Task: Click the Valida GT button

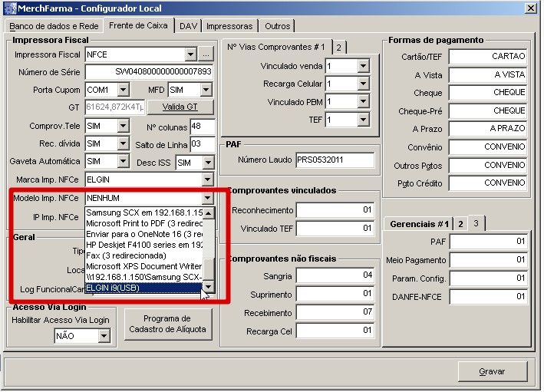Action: (x=180, y=107)
